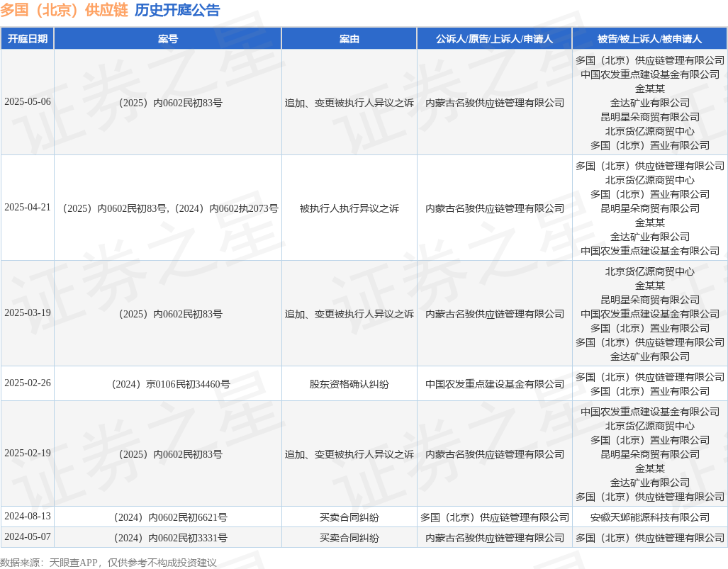Select the date 2024-08-13

[28, 516]
